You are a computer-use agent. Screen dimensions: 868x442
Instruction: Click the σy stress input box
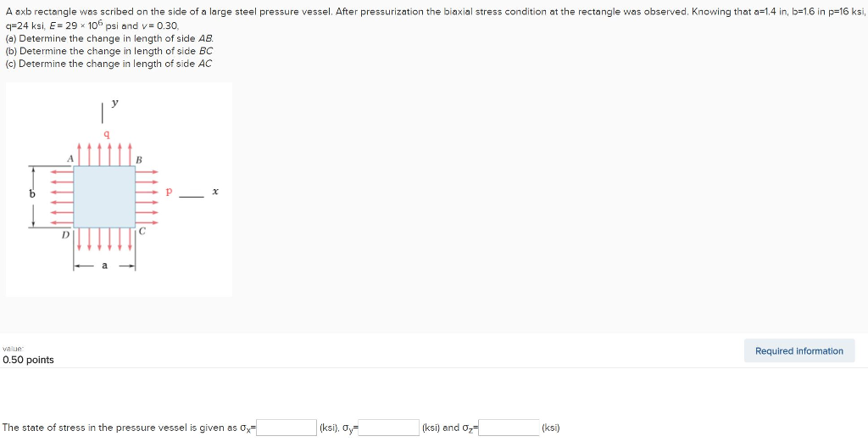[x=389, y=428]
